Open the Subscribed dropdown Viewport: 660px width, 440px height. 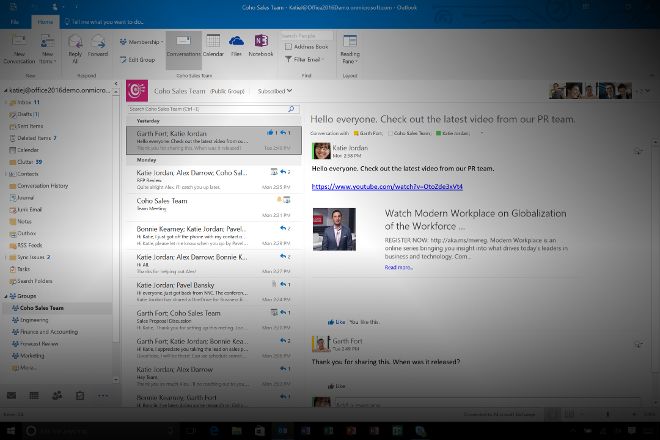click(275, 91)
